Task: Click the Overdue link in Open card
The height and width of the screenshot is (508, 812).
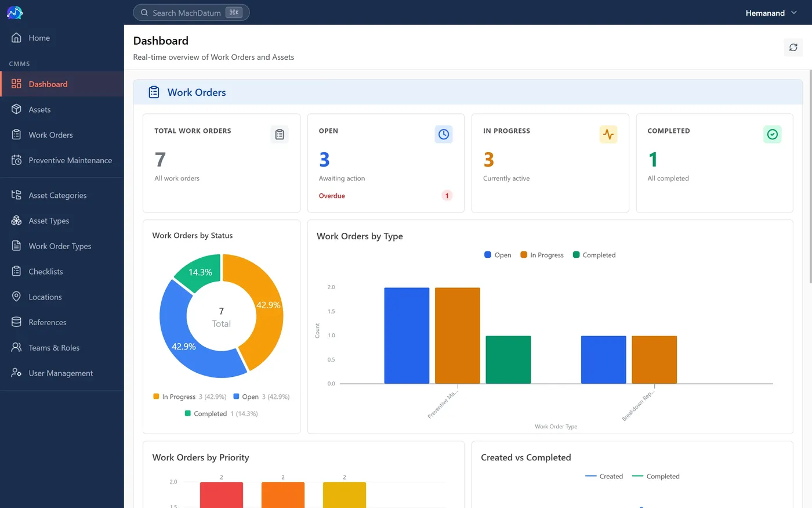Action: [x=332, y=196]
